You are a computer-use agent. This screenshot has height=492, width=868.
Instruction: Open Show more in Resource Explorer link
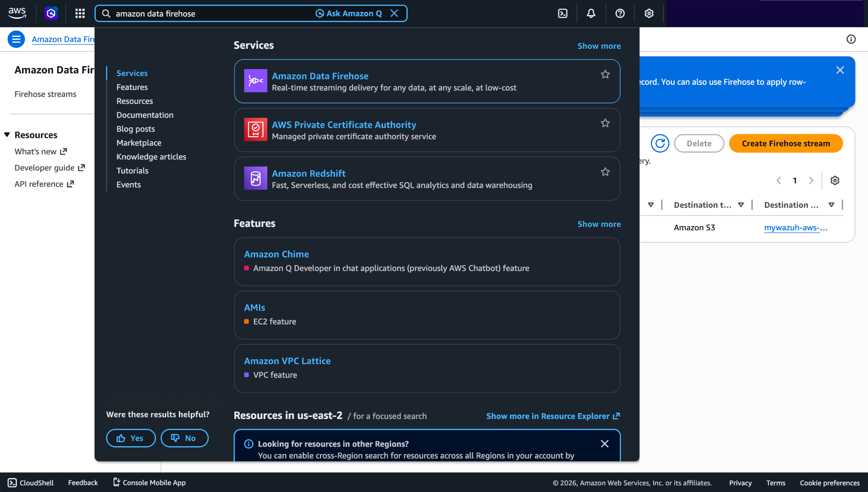coord(553,416)
